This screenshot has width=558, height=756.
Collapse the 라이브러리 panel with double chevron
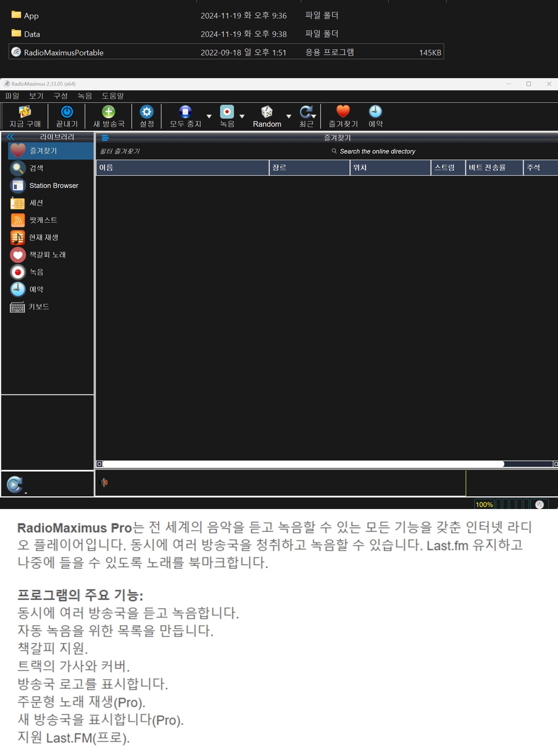[x=10, y=137]
